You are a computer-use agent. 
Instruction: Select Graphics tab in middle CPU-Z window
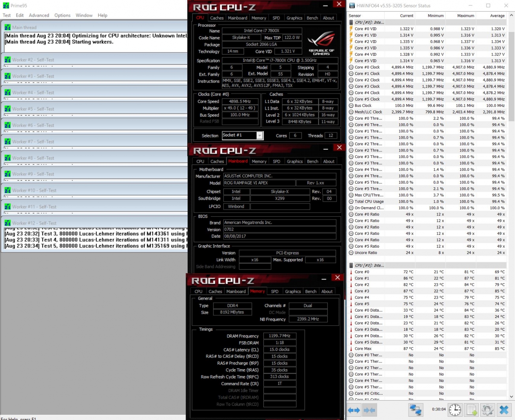click(294, 161)
